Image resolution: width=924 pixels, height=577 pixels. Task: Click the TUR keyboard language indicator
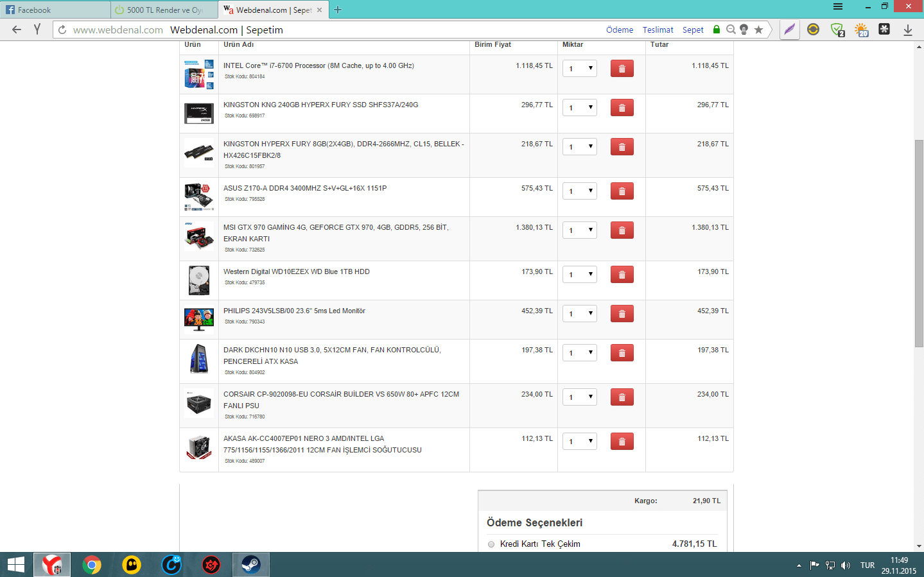click(x=867, y=565)
